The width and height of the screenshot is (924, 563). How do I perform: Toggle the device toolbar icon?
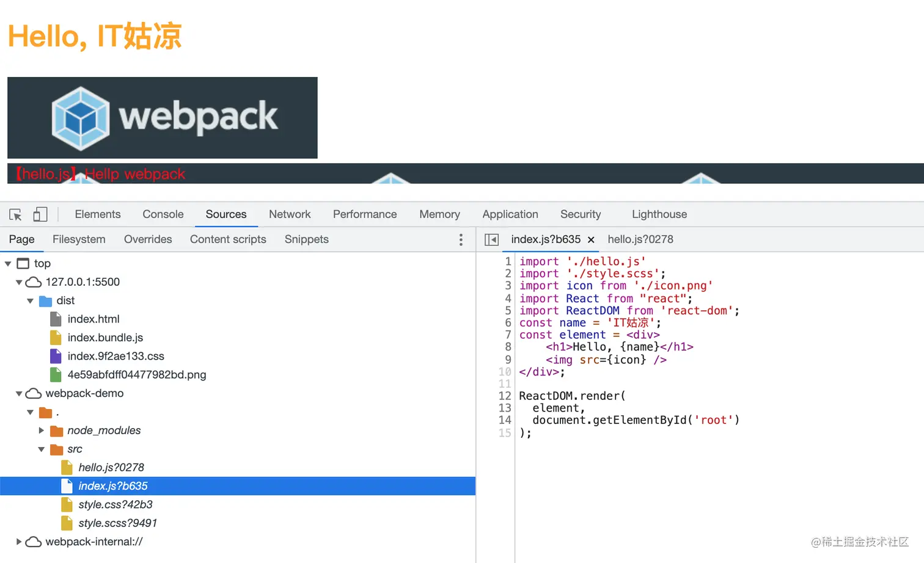point(40,214)
